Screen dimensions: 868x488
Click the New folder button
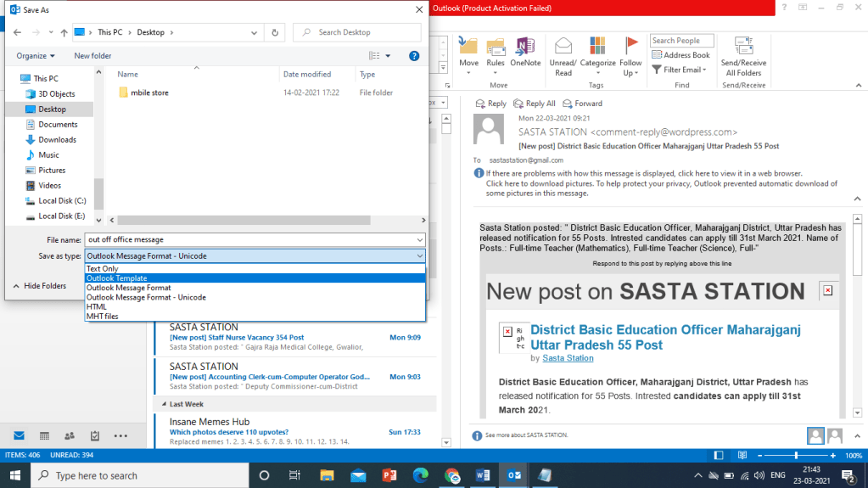click(92, 56)
